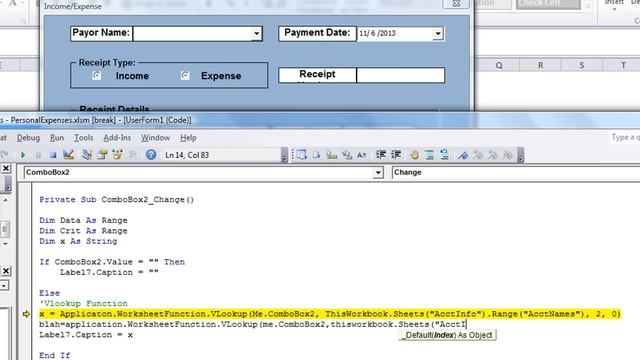Click the yellow execution arrow in code margin

tap(26, 314)
